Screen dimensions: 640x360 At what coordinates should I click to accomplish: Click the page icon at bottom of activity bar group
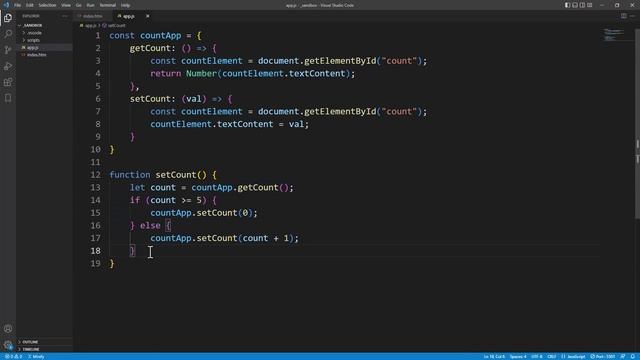tap(8, 98)
